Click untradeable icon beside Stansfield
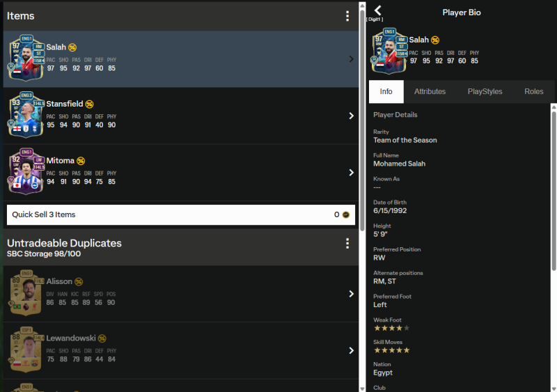Image resolution: width=557 pixels, height=392 pixels. (90, 104)
